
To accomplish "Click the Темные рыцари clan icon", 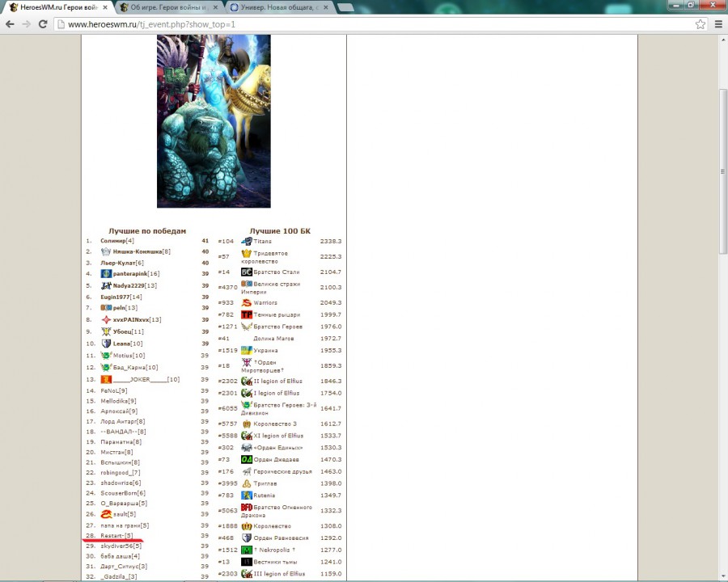I will (247, 314).
